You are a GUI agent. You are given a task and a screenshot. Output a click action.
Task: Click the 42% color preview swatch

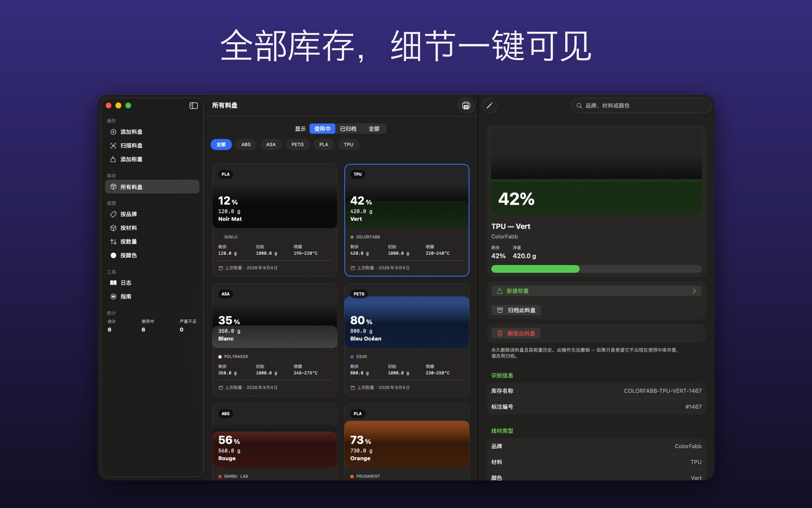coord(596,172)
